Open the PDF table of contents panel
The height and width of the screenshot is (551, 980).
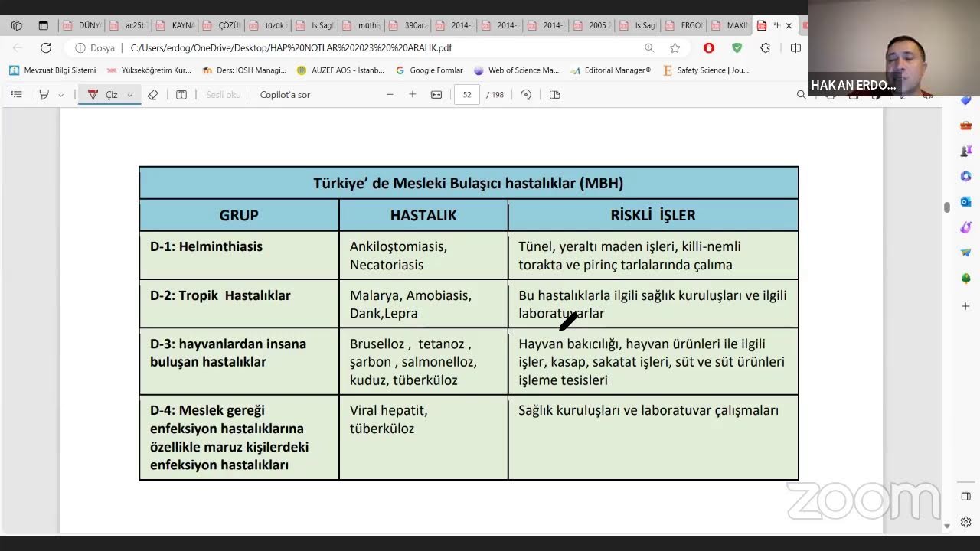click(17, 95)
